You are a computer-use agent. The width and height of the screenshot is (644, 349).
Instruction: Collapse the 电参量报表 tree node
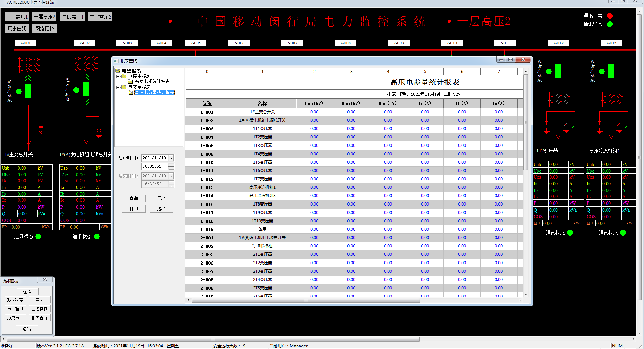(118, 87)
